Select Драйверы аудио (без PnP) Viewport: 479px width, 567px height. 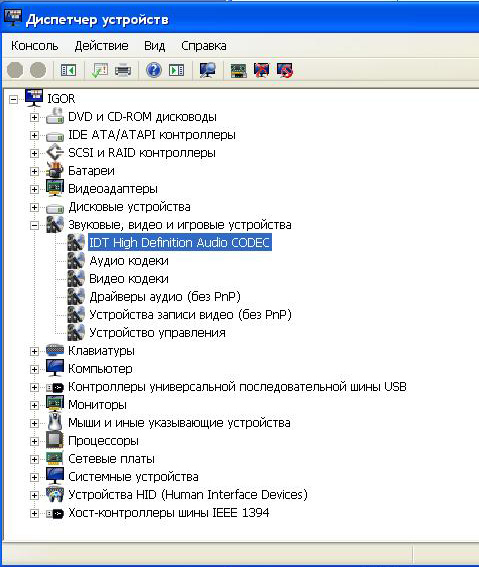(x=165, y=297)
